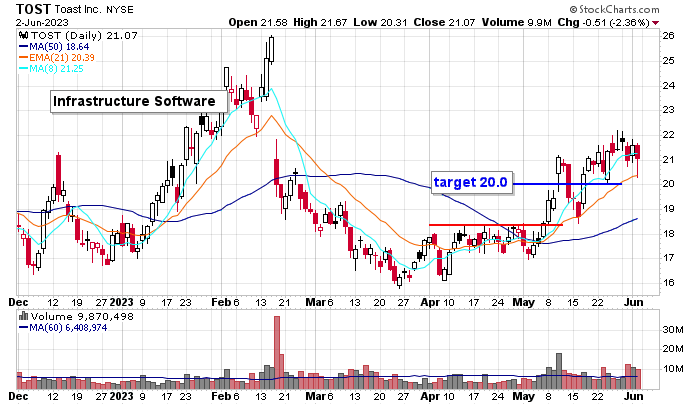Screen dimensions: 700x405
Task: Click the red horizontal resistance line
Action: coord(495,225)
